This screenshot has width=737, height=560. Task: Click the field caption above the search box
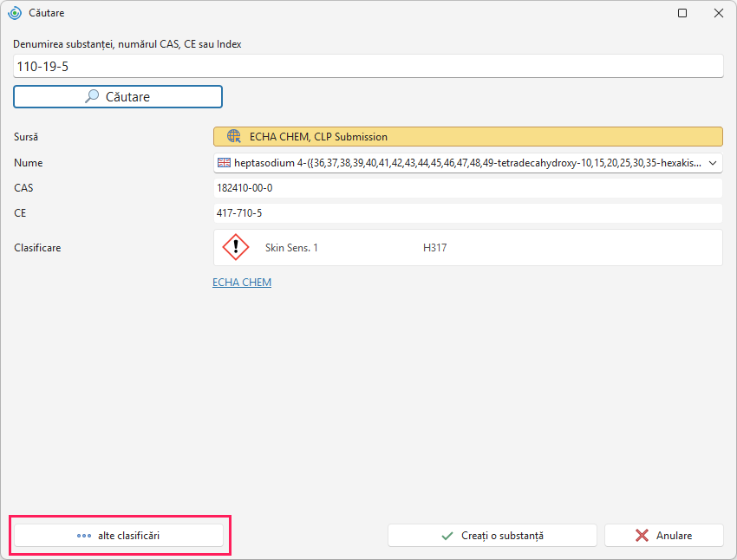(127, 44)
